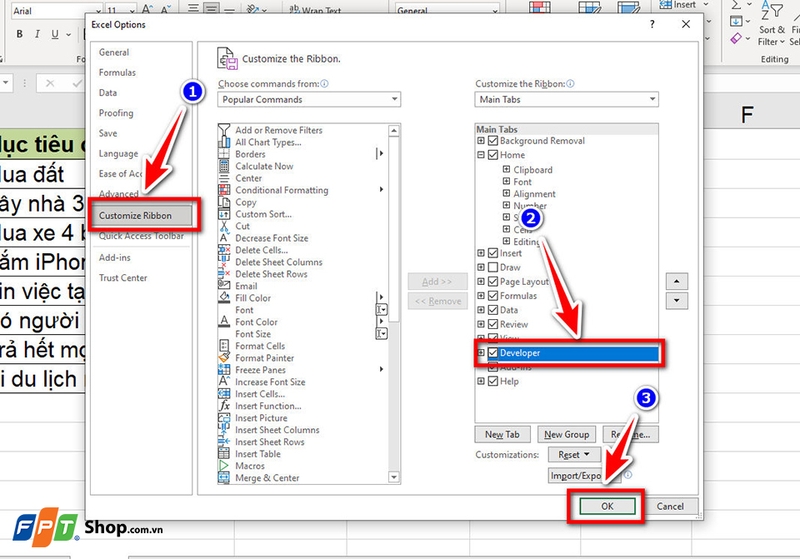Open the Proofing options category
Screen dimensions: 800x559
tap(116, 113)
